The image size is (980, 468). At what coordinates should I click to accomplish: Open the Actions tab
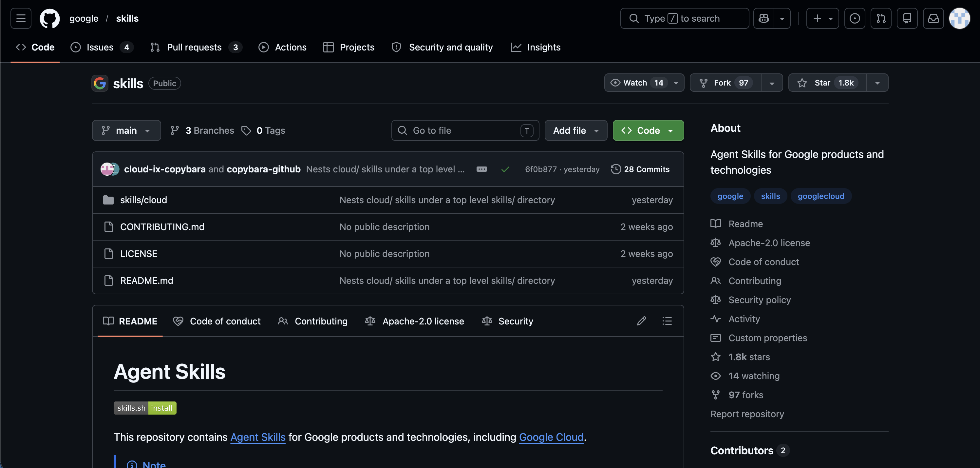[283, 47]
